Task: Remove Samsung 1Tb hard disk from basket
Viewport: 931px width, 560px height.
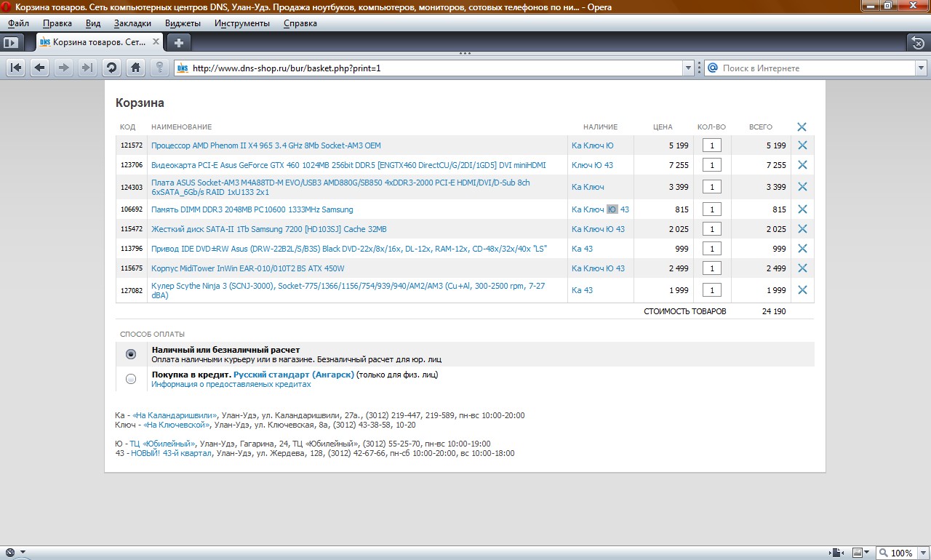Action: 802,229
